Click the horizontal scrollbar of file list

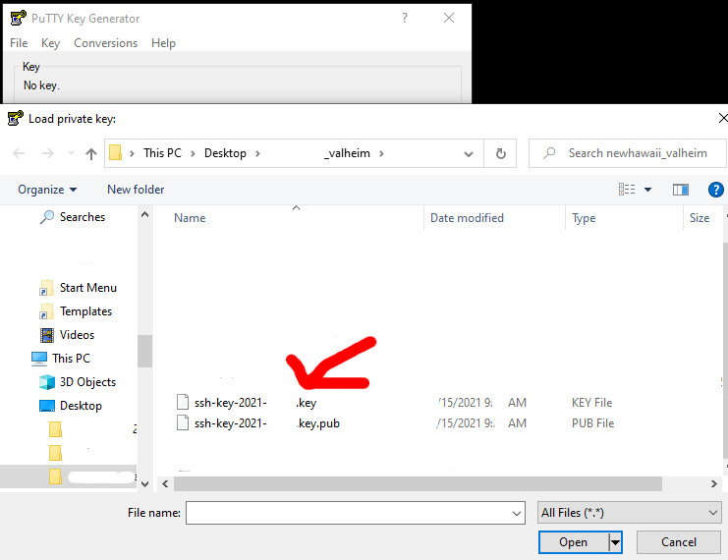click(x=418, y=483)
